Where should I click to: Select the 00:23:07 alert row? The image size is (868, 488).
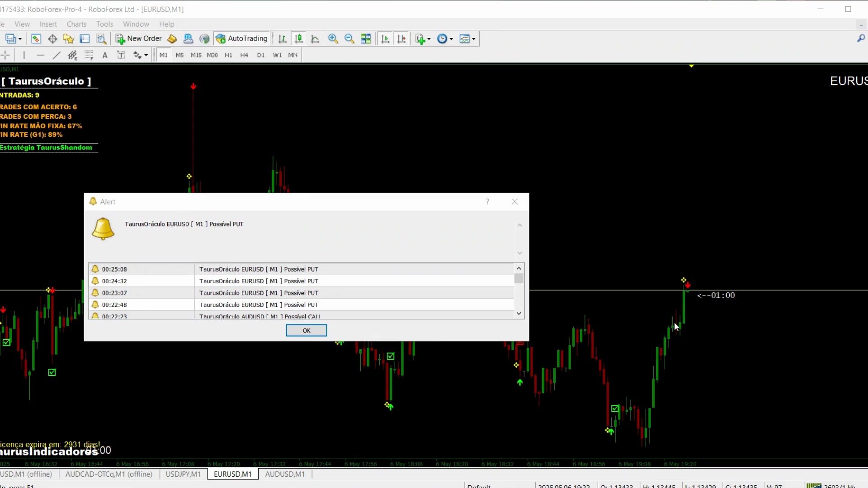tap(301, 293)
